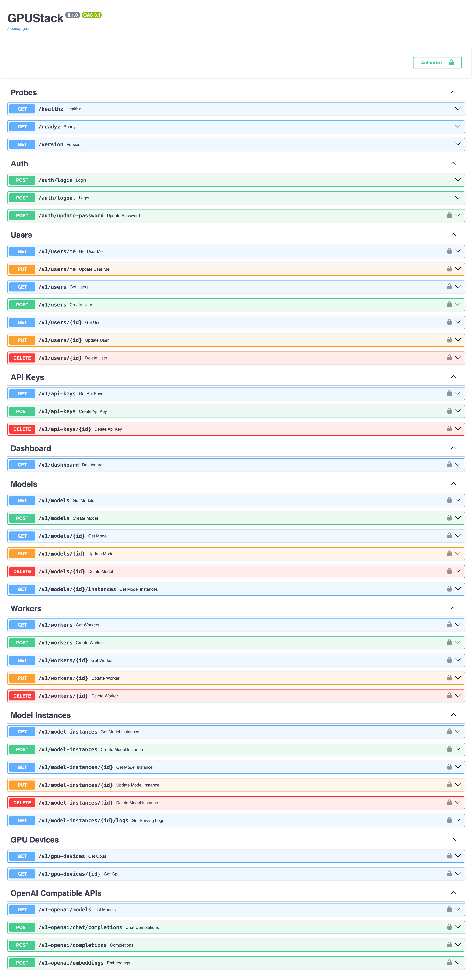474x980 pixels.
Task: Click lock icon on Get Serving Logs row
Action: pos(449,820)
